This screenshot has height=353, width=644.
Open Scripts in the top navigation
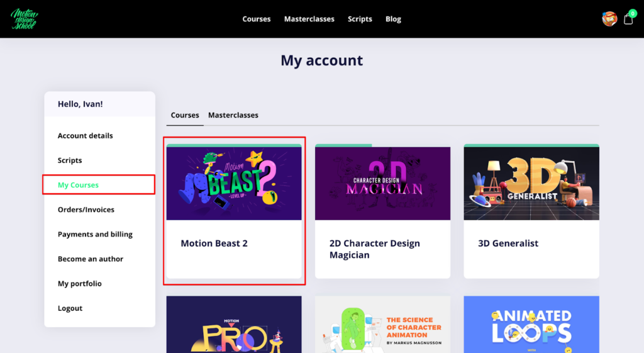click(x=360, y=19)
